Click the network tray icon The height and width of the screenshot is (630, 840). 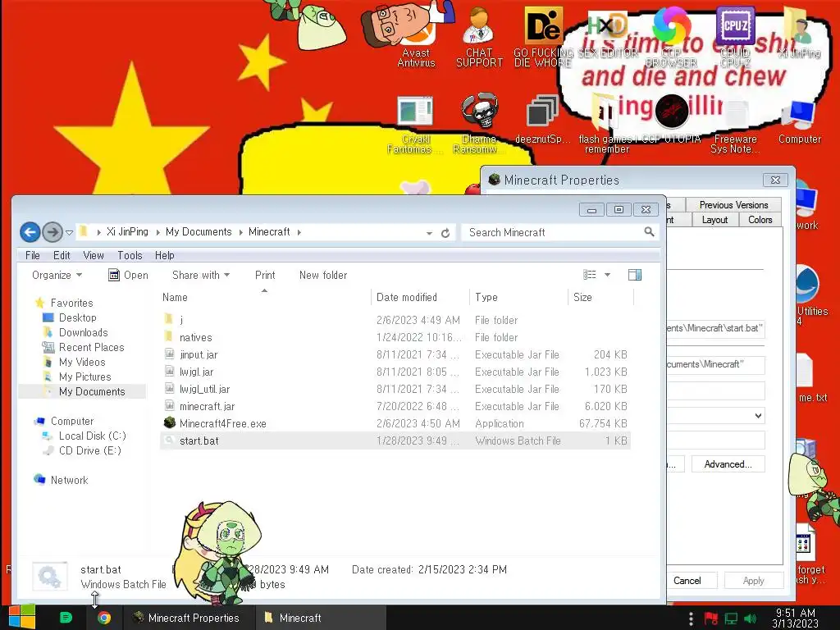click(x=731, y=619)
